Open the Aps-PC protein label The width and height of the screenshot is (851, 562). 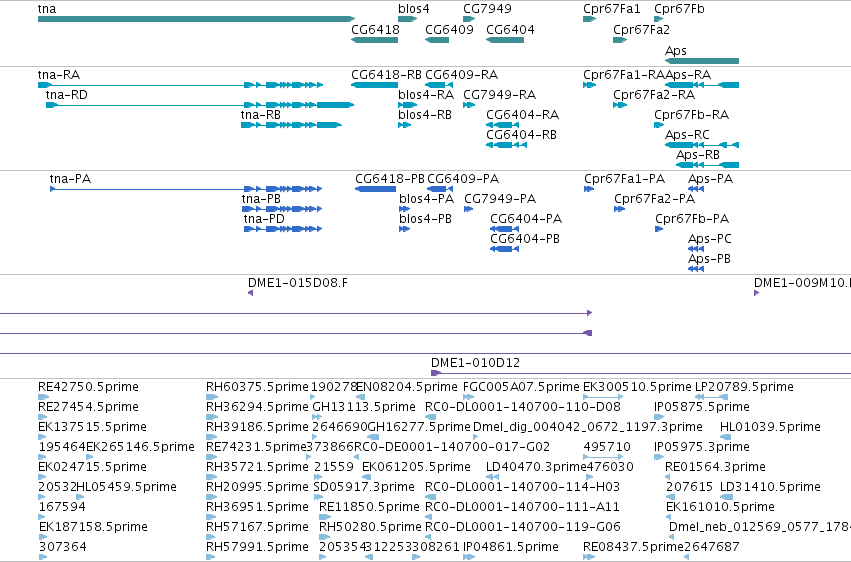tap(710, 239)
